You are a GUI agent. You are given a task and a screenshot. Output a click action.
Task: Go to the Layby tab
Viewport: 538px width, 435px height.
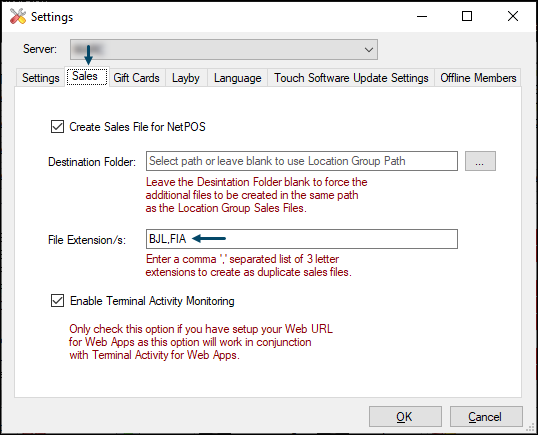[186, 78]
